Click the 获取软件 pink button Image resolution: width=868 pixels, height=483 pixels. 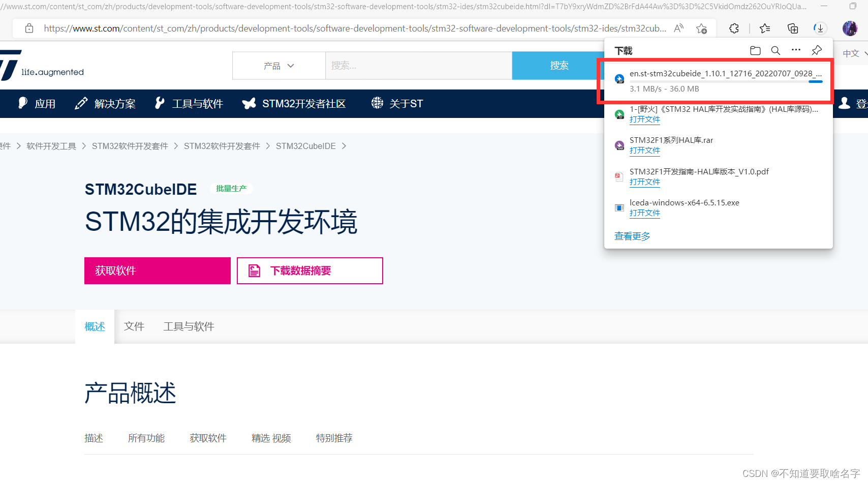click(x=158, y=270)
